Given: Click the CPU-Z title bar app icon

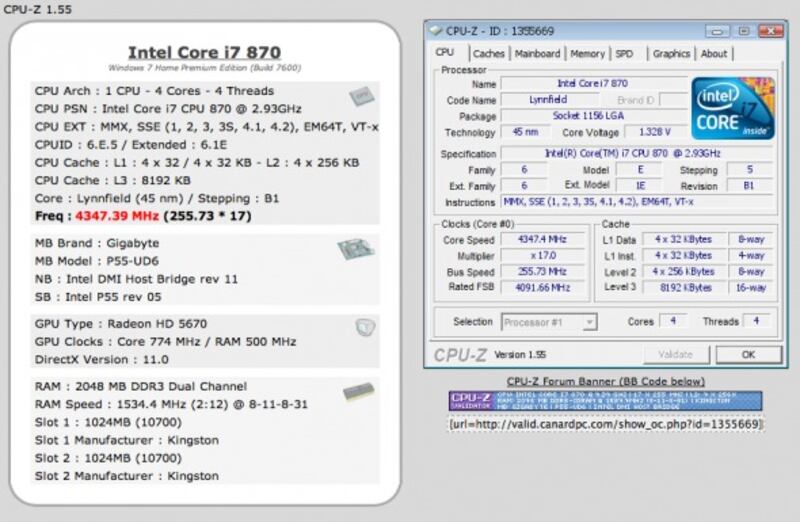Looking at the screenshot, I should pyautogui.click(x=435, y=30).
